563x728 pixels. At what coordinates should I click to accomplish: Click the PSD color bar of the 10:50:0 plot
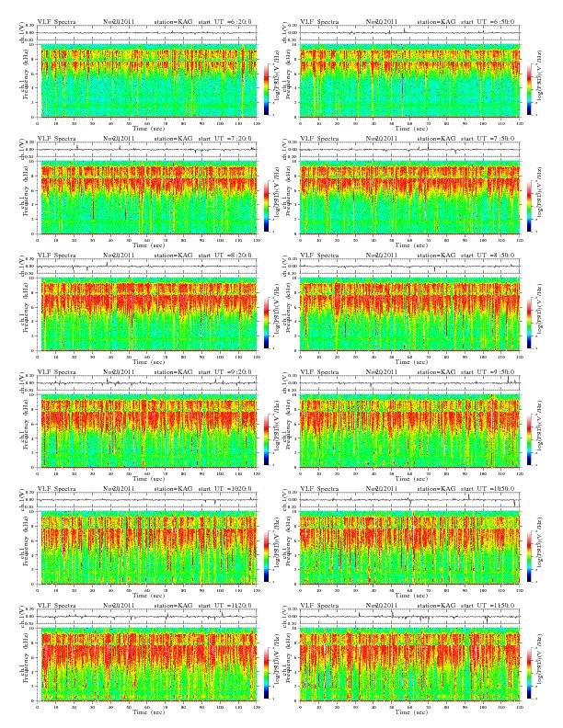point(530,557)
